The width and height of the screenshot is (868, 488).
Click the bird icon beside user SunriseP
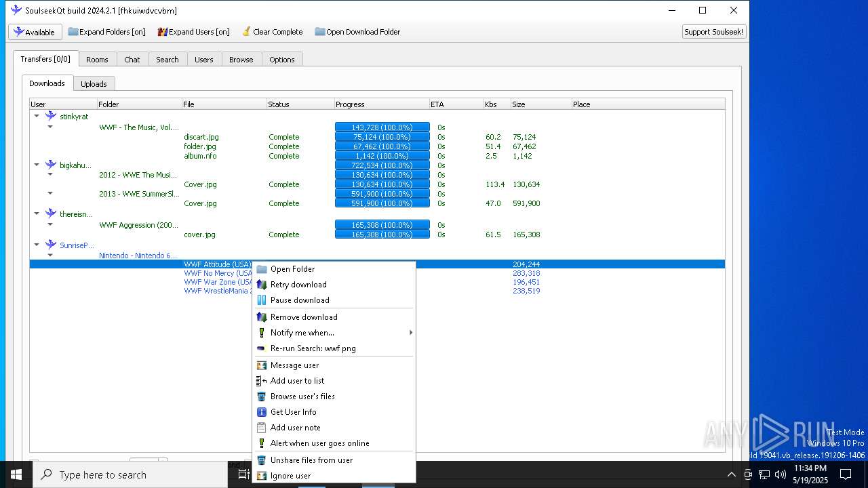[x=51, y=245]
